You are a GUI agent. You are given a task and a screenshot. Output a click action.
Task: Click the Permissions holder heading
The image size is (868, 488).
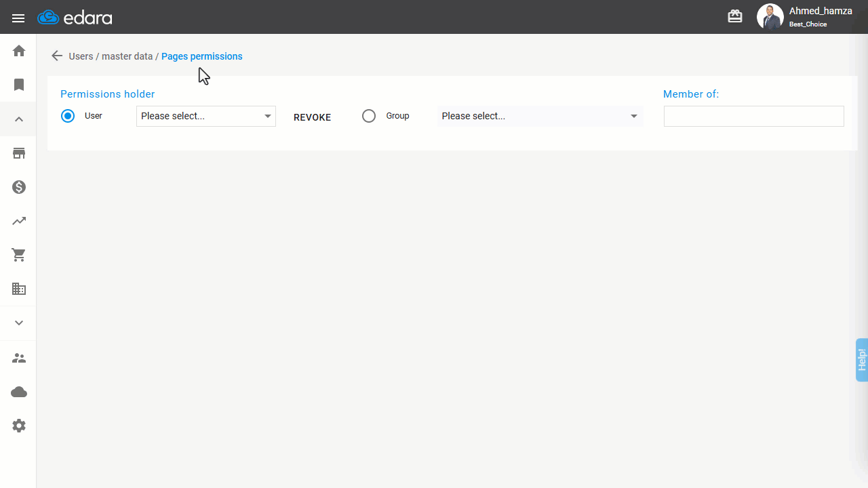coord(108,94)
